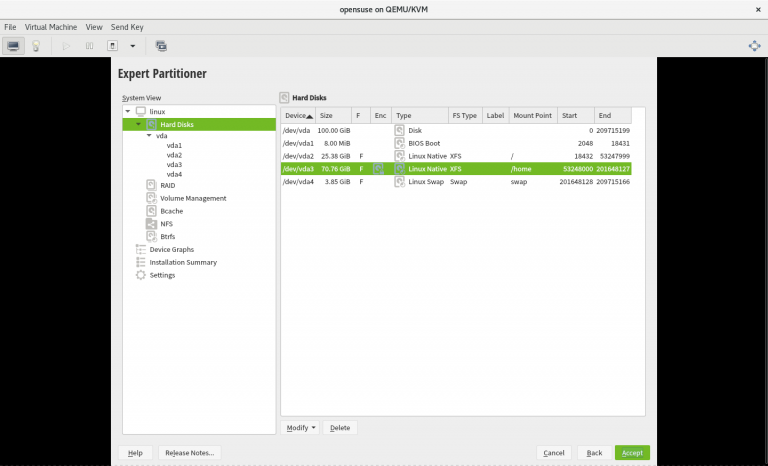Click the Disk type icon for /dev/vda
Image resolution: width=768 pixels, height=466 pixels.
coord(400,130)
